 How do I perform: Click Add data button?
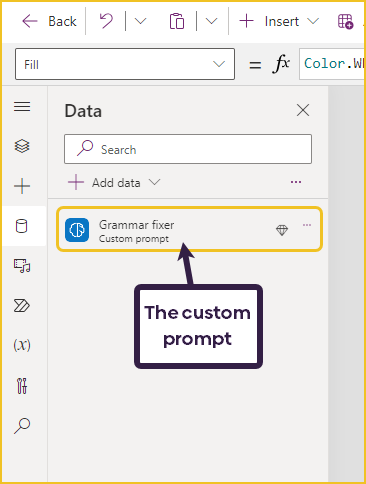pyautogui.click(x=114, y=182)
